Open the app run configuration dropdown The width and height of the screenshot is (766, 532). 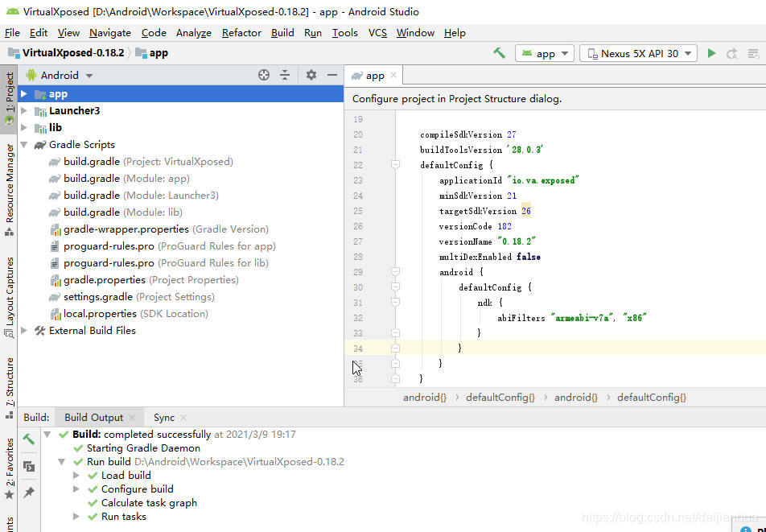pyautogui.click(x=544, y=53)
